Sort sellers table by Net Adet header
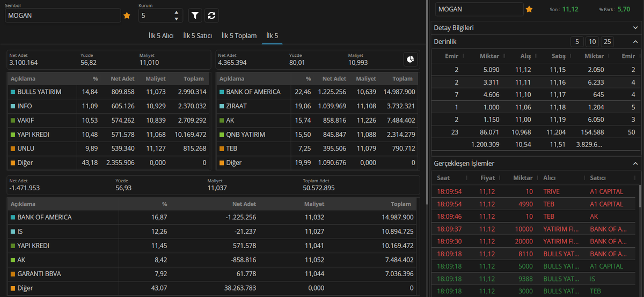Image resolution: width=644 pixels, height=297 pixels. click(334, 79)
